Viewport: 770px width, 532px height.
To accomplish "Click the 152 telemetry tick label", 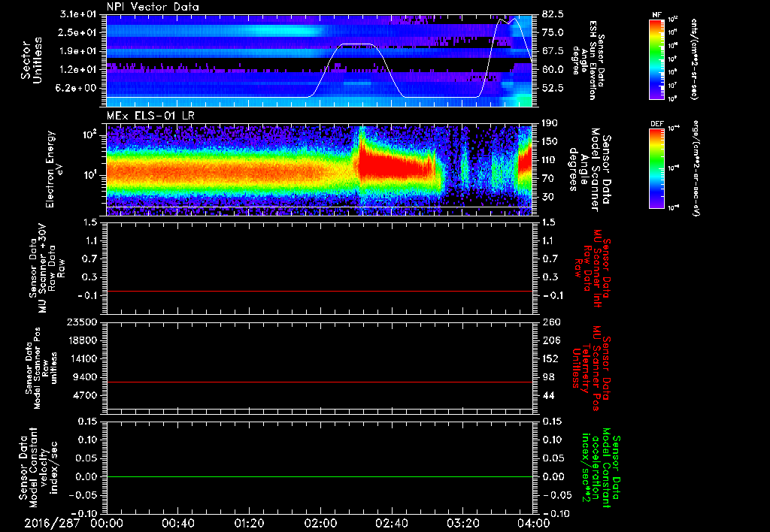I will coord(550,358).
